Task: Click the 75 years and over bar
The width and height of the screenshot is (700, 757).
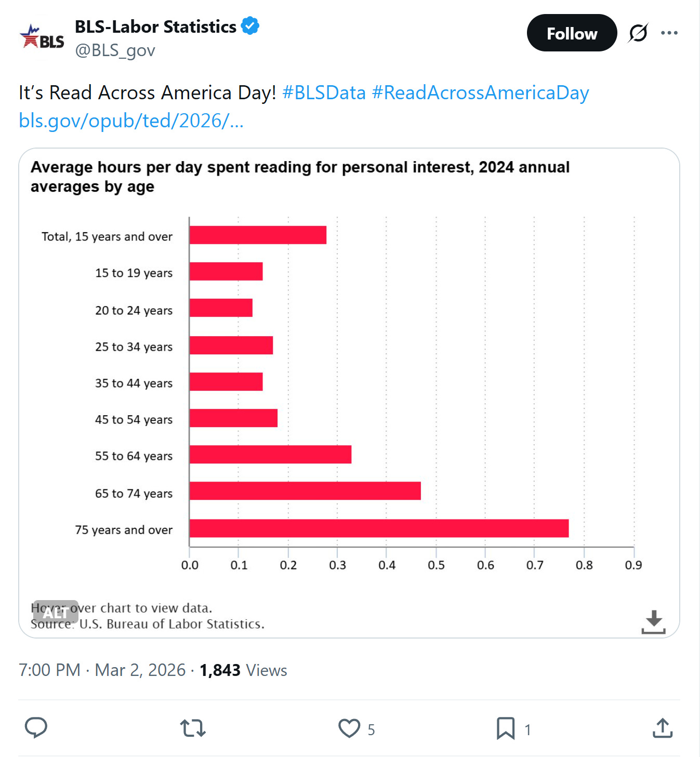Action: coord(379,528)
